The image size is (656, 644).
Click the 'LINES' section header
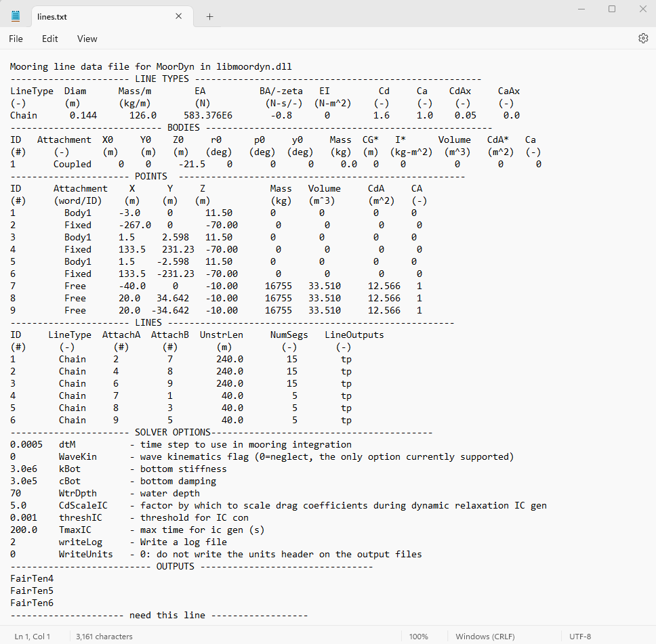148,323
